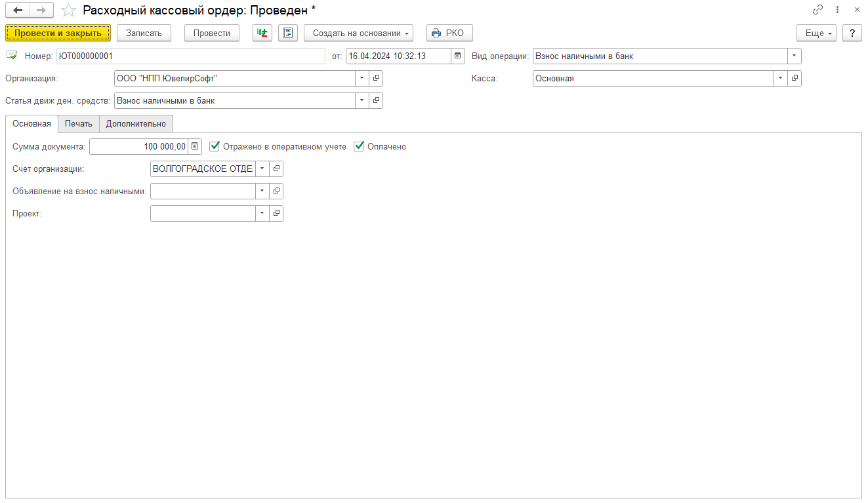Click the empty Объявление на взнос наличными field
Screen dimensions: 868x503
click(203, 191)
